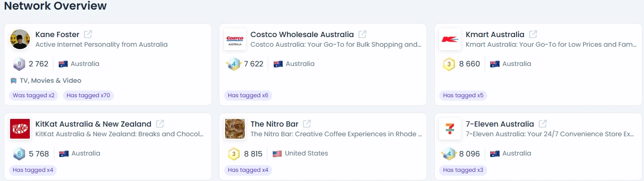The height and width of the screenshot is (181, 644).
Task: Open KitKat Australia & New Zealand profile name
Action: [93, 124]
